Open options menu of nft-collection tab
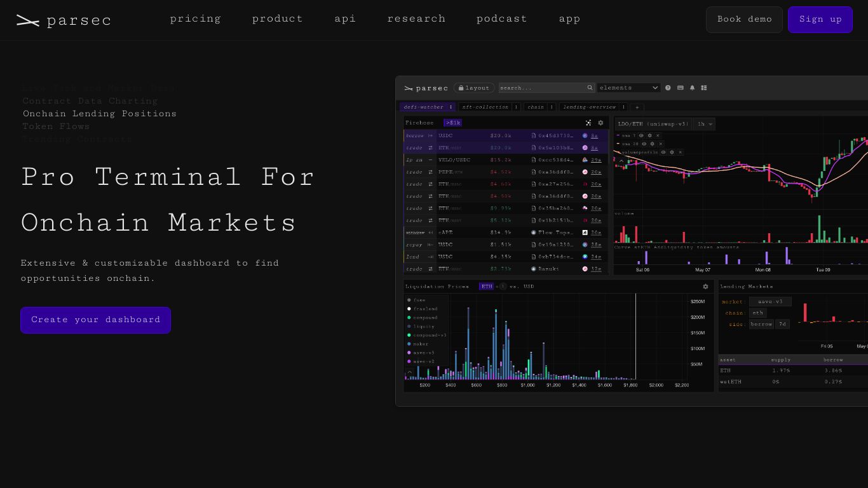Image resolution: width=868 pixels, height=488 pixels. point(516,107)
